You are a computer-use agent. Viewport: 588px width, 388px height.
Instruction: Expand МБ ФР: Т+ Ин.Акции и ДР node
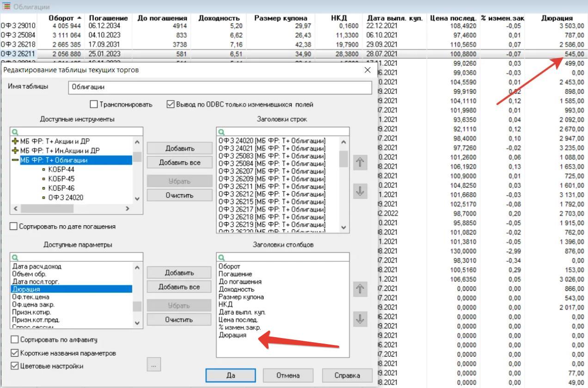(15, 150)
